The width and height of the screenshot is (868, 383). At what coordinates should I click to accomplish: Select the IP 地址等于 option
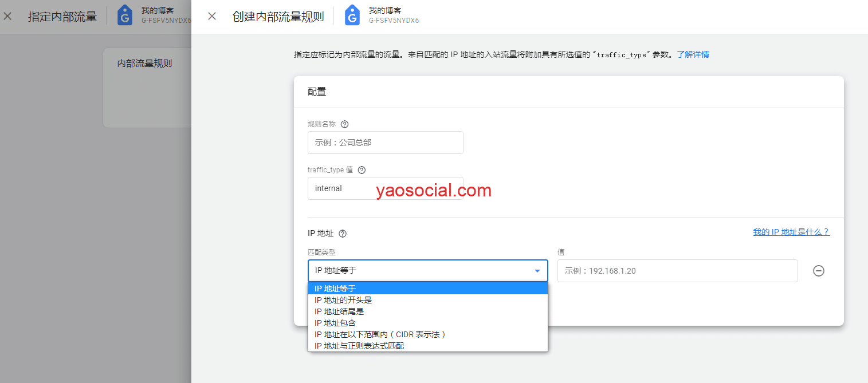pyautogui.click(x=335, y=289)
